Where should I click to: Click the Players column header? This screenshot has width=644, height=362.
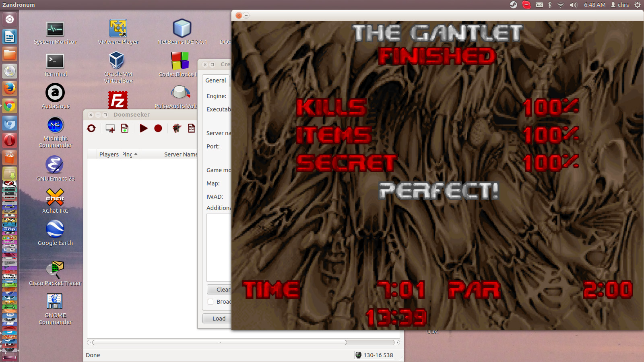(x=109, y=154)
